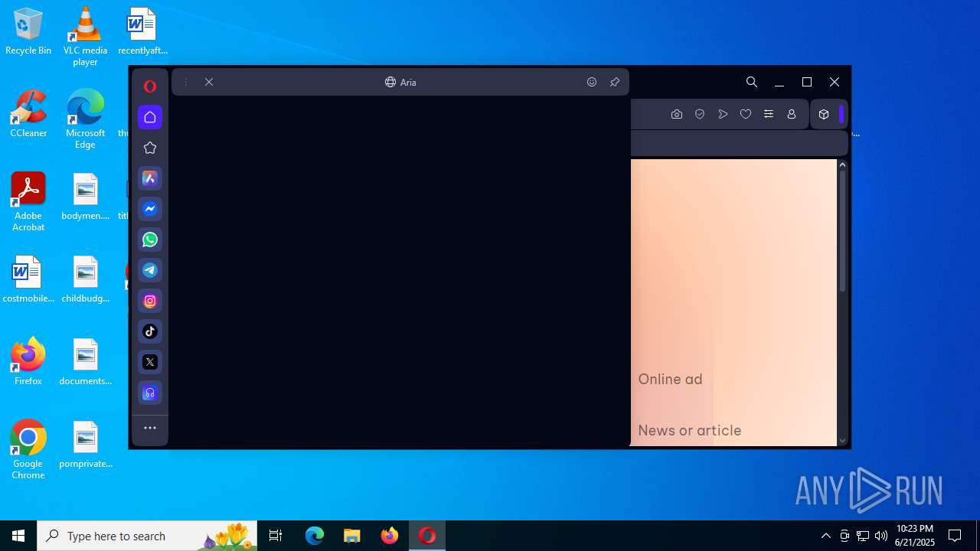Open the Windows Start menu
This screenshot has width=980, height=551.
18,536
